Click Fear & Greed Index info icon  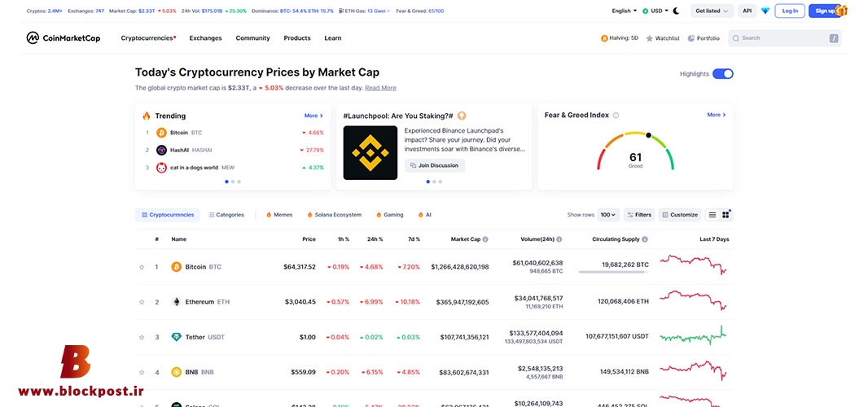click(616, 115)
